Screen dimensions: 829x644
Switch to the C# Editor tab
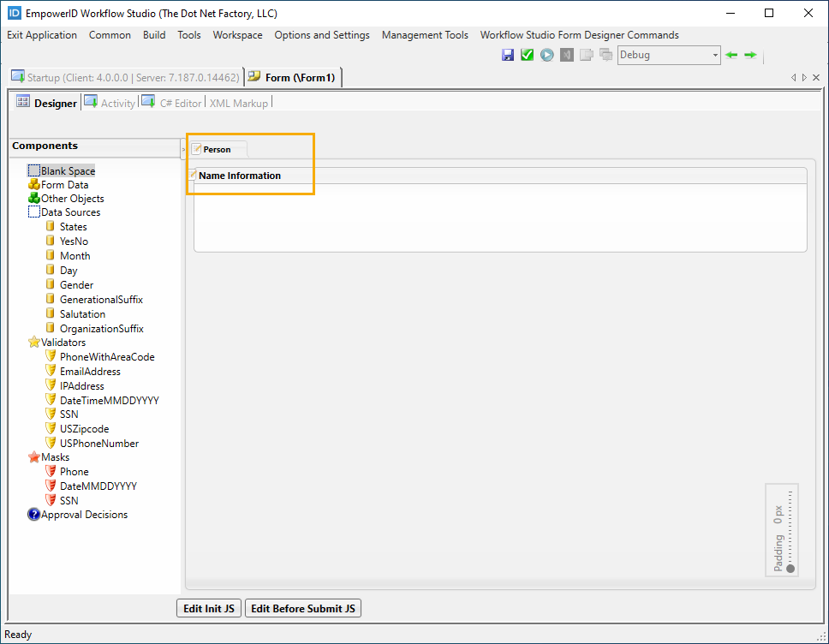(x=180, y=103)
